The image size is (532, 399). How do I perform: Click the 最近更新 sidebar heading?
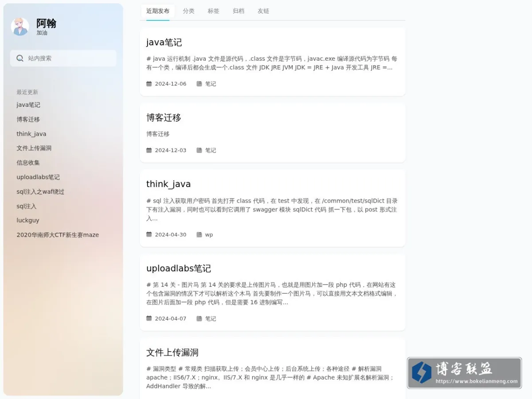pos(27,92)
